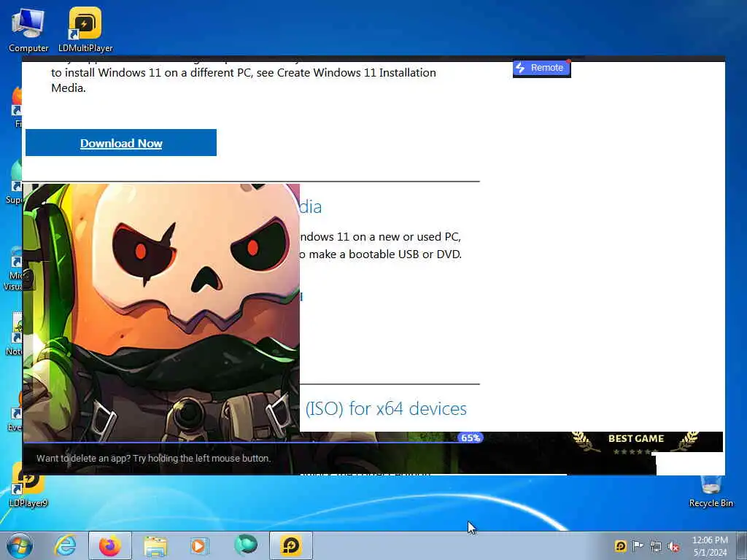Click text "ndows 11 on a new or used PC"
The height and width of the screenshot is (560, 747).
(380, 237)
